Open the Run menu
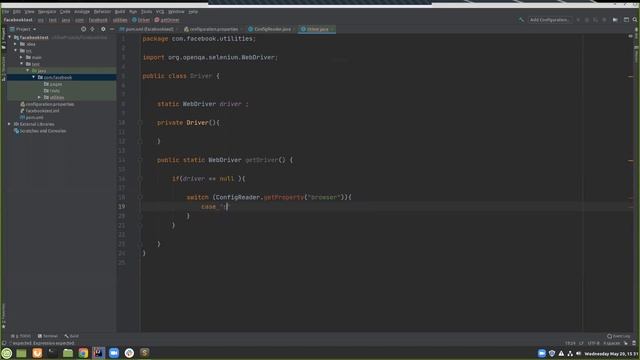The height and width of the screenshot is (360, 640). [x=133, y=11]
